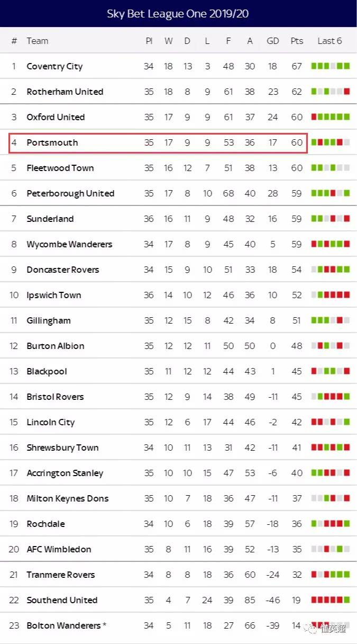Viewport: 357px width, 644px height.
Task: Open Rotherham United team link
Action: [x=65, y=92]
